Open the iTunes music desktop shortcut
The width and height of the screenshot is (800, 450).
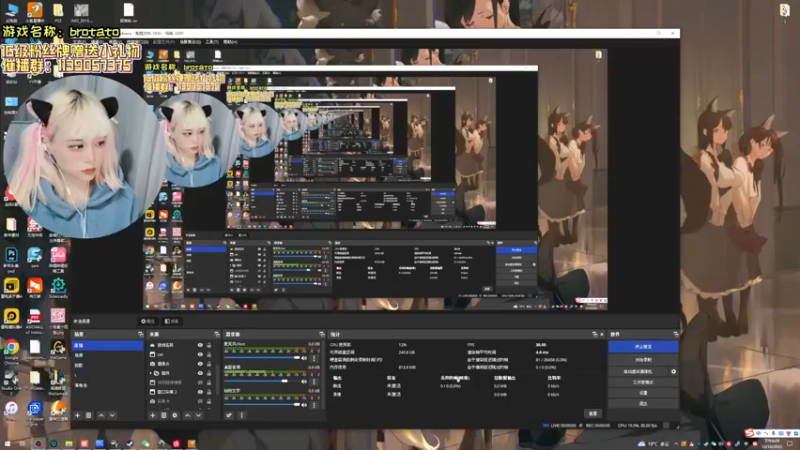(x=11, y=411)
